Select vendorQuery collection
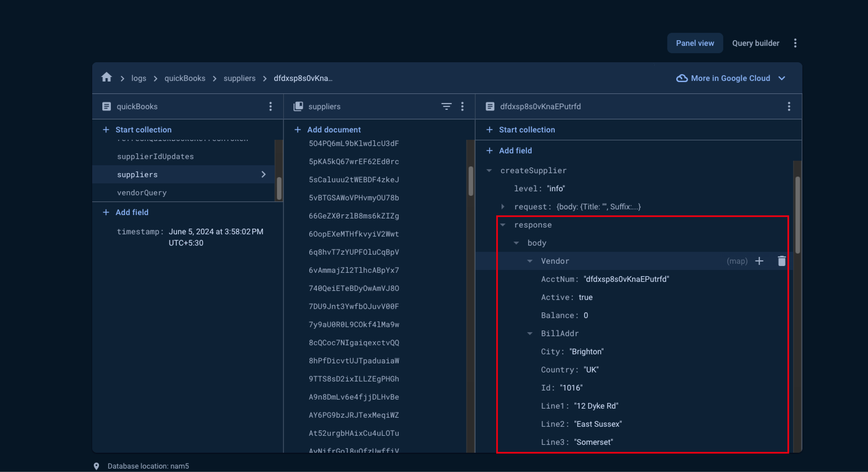The image size is (868, 472). point(142,192)
